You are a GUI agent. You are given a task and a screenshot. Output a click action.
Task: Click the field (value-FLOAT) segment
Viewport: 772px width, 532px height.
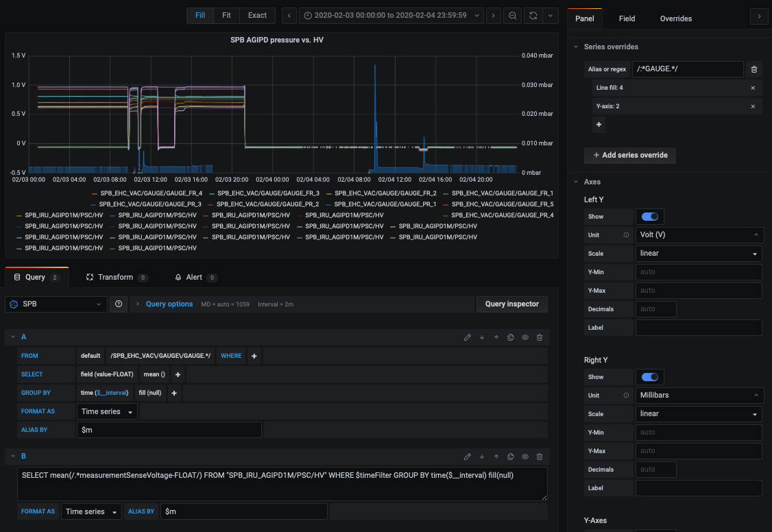coord(107,374)
